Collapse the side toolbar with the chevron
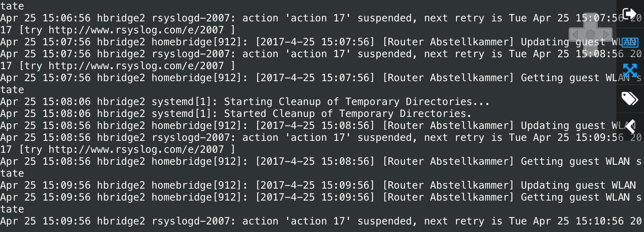This screenshot has height=232, width=644. pos(630,126)
